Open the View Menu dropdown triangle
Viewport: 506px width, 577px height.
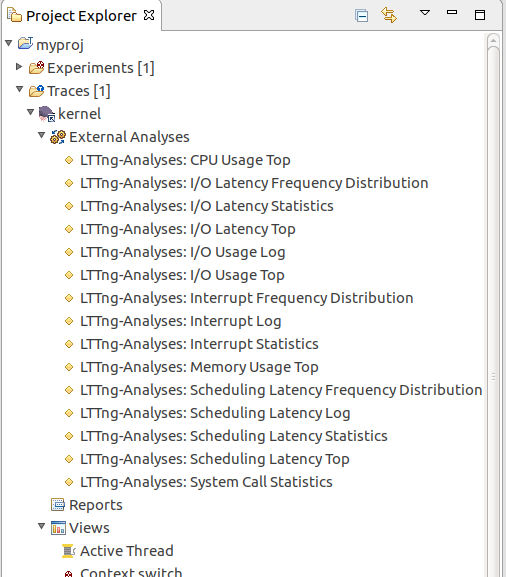coord(425,13)
